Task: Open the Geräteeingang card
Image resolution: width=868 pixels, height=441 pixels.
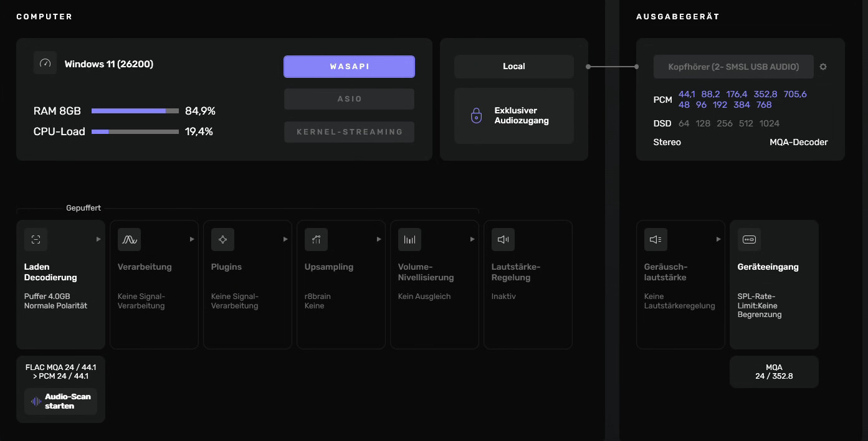Action: [774, 285]
